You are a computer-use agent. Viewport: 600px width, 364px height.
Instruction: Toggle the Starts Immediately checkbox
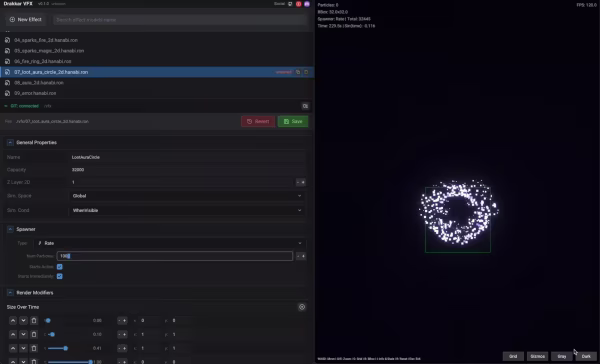(x=60, y=276)
